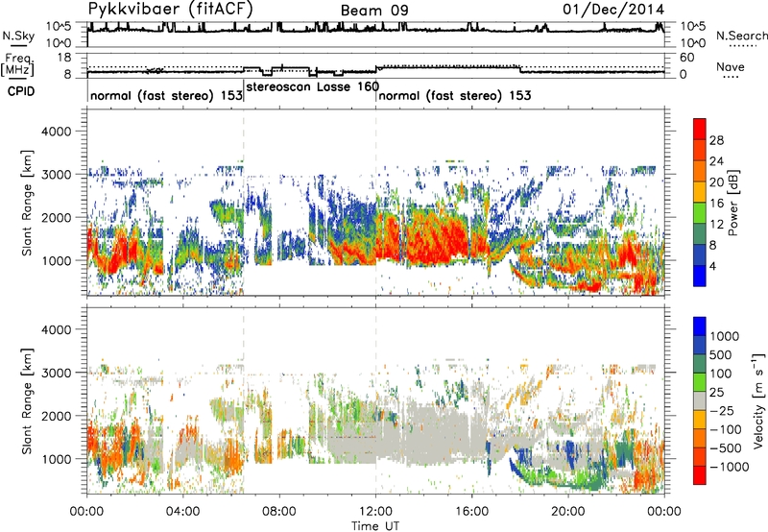Viewport: 768px width, 532px height.
Task: Select the Slant Range label of power panel
Action: 27,203
